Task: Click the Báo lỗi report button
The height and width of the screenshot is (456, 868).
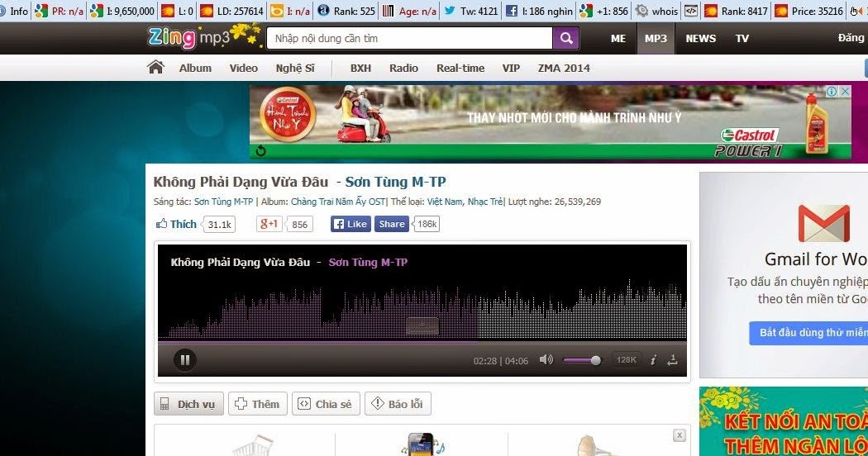Action: click(x=398, y=404)
